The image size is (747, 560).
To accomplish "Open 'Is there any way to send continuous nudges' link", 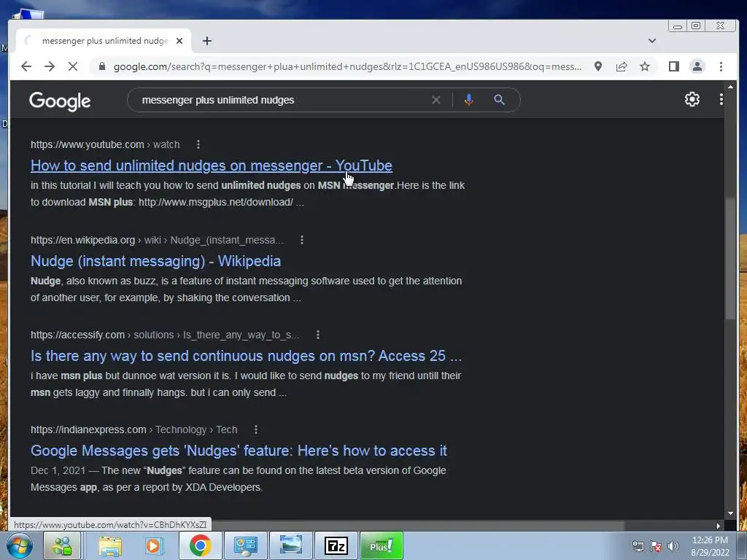I will point(246,356).
